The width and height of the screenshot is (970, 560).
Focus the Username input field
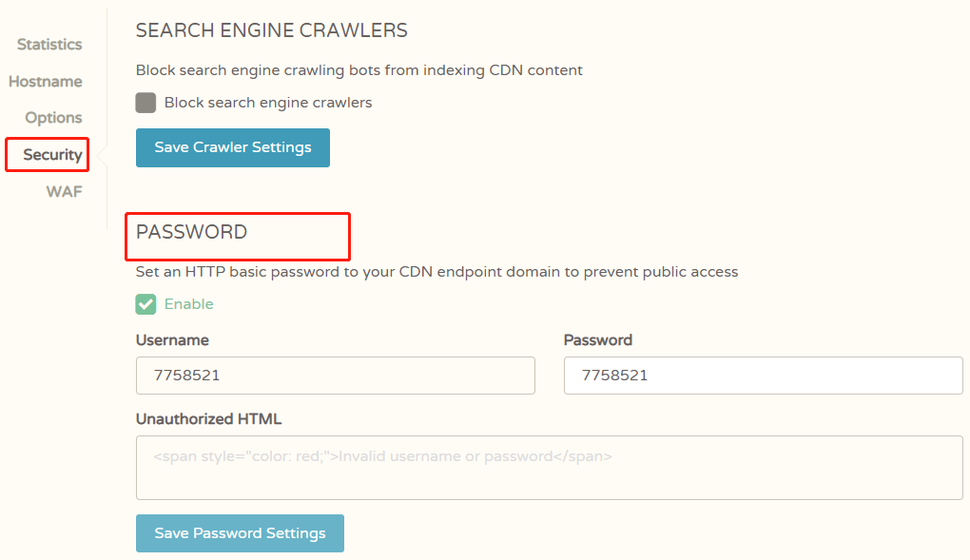tap(335, 376)
